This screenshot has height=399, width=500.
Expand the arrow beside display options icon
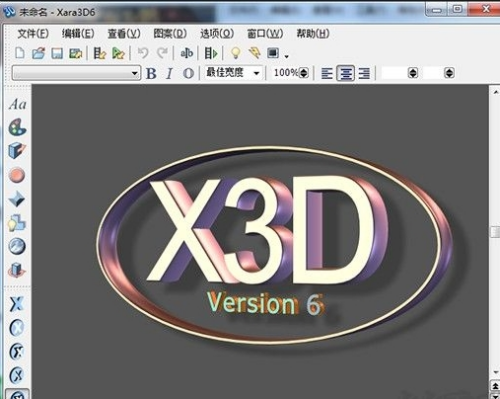point(286,56)
